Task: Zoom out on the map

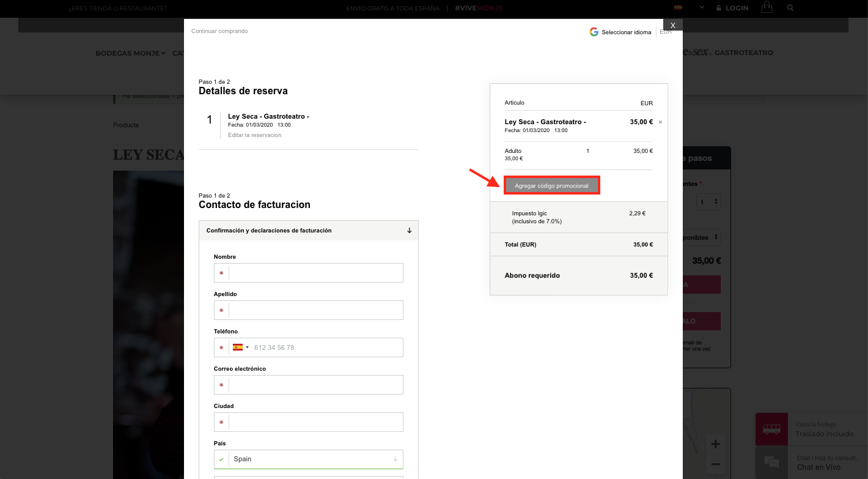Action: (x=715, y=463)
